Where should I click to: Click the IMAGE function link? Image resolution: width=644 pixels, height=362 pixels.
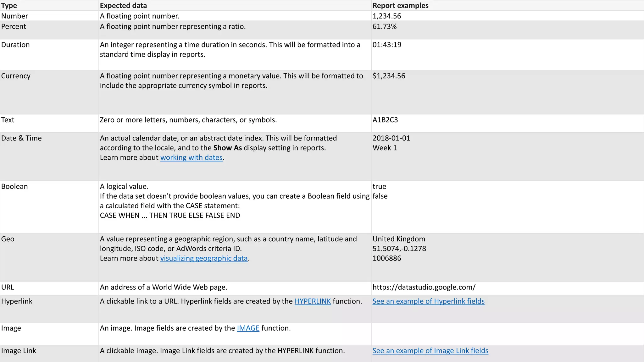(248, 328)
